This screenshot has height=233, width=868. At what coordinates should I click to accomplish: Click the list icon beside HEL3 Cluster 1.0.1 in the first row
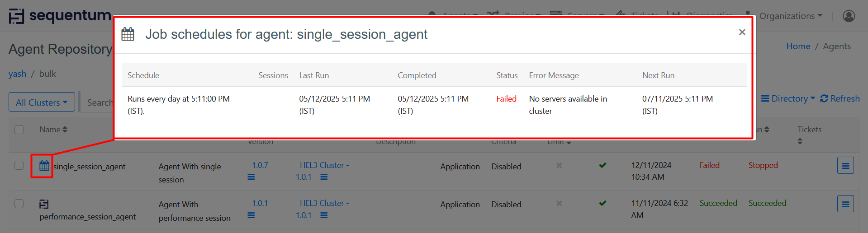coord(324,177)
